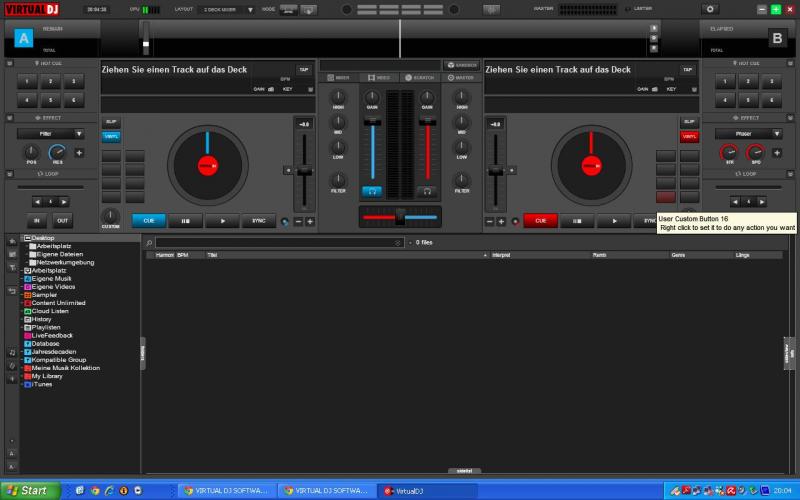Viewport: 800px width, 500px height.
Task: Click the deck A turntable jog wheel
Action: click(207, 165)
